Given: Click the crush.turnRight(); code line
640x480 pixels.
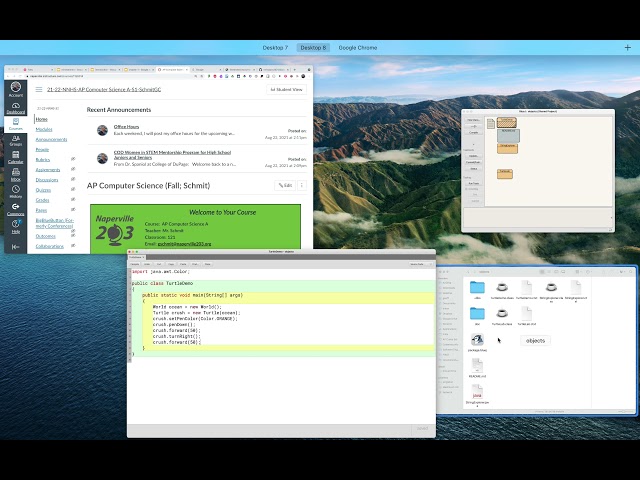Looking at the screenshot, I should (177, 336).
